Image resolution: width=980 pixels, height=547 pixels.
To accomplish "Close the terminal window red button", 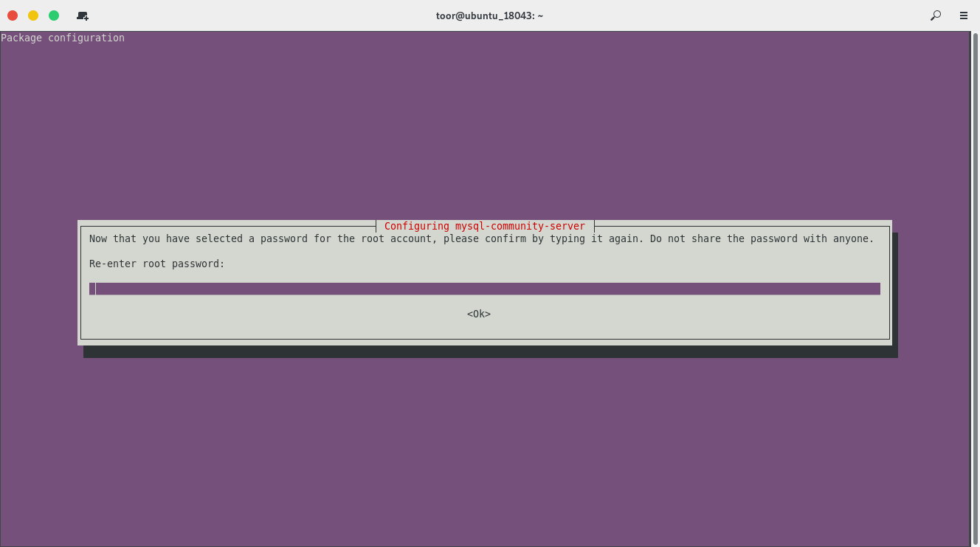I will coord(13,16).
